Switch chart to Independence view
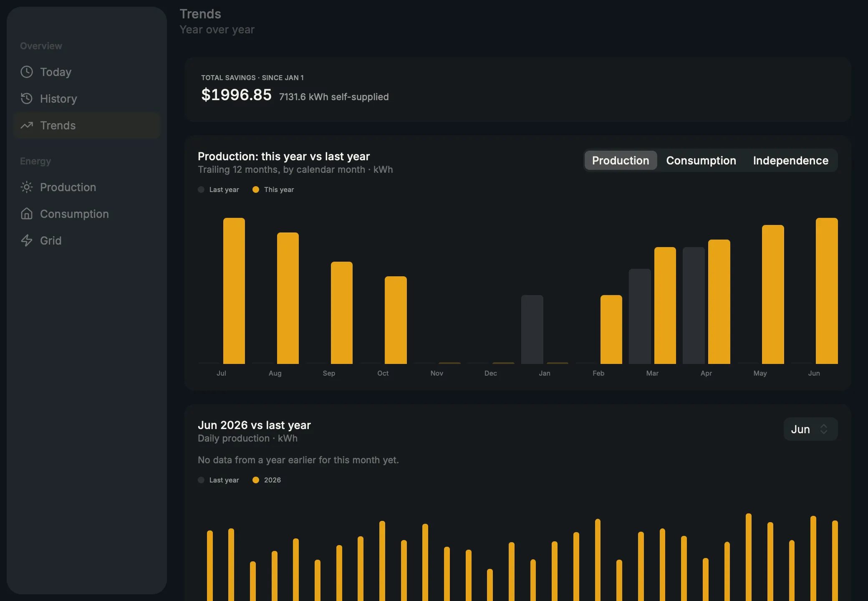Image resolution: width=868 pixels, height=601 pixels. point(790,160)
